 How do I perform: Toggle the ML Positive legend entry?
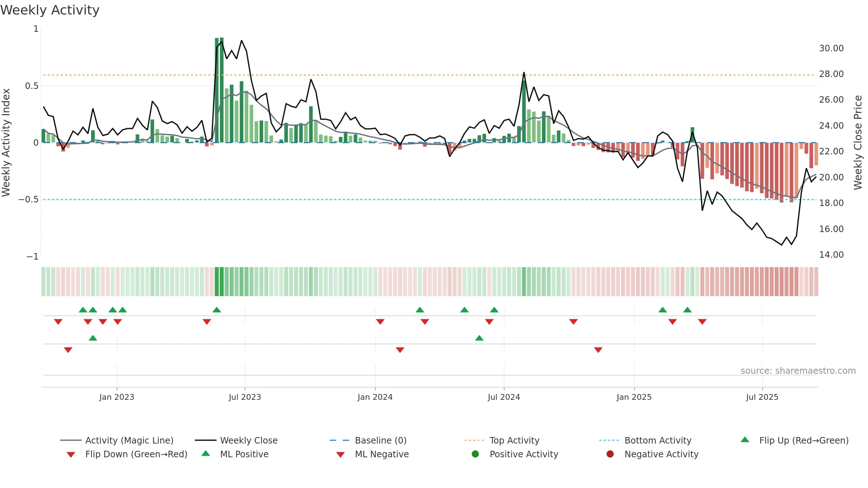click(x=235, y=454)
